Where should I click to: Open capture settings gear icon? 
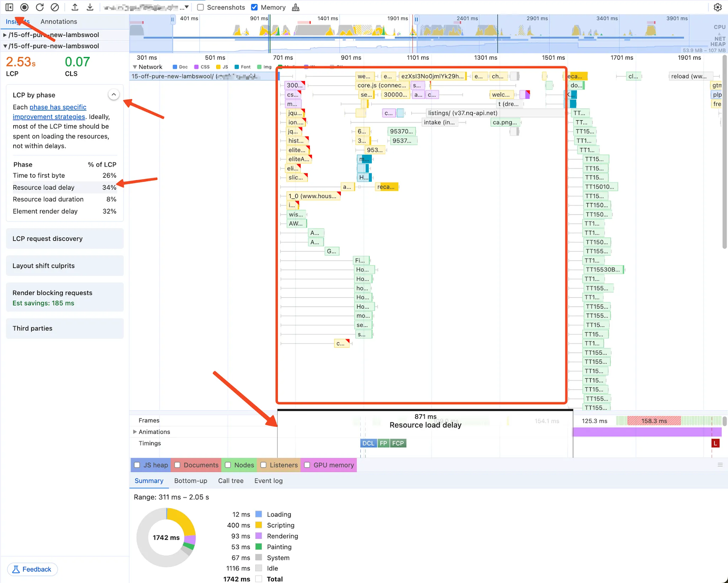coord(718,7)
